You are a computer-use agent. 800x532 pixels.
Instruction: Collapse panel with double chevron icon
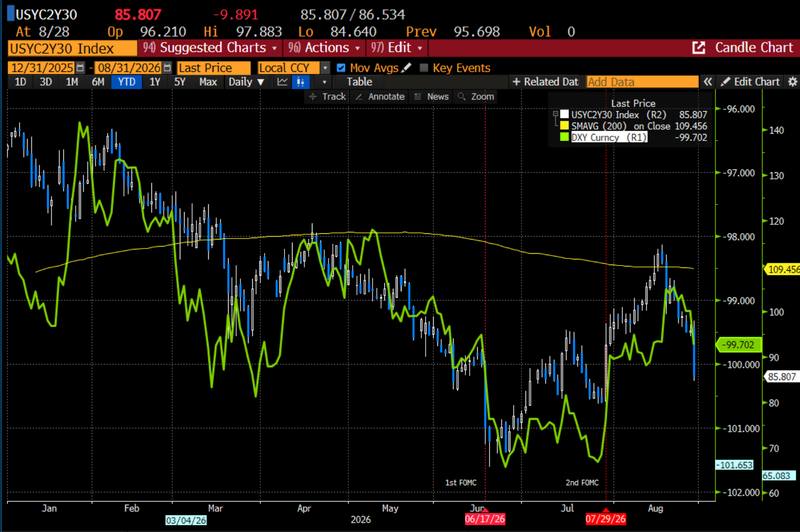(x=708, y=82)
